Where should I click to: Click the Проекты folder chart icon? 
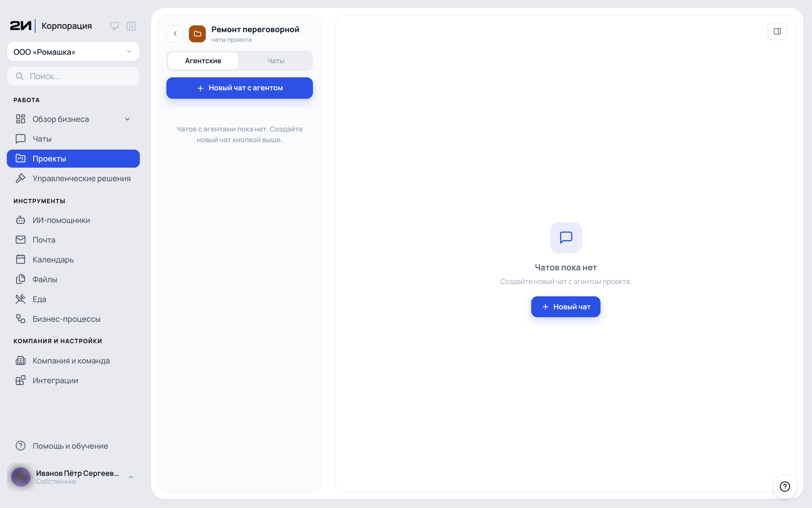pyautogui.click(x=21, y=158)
